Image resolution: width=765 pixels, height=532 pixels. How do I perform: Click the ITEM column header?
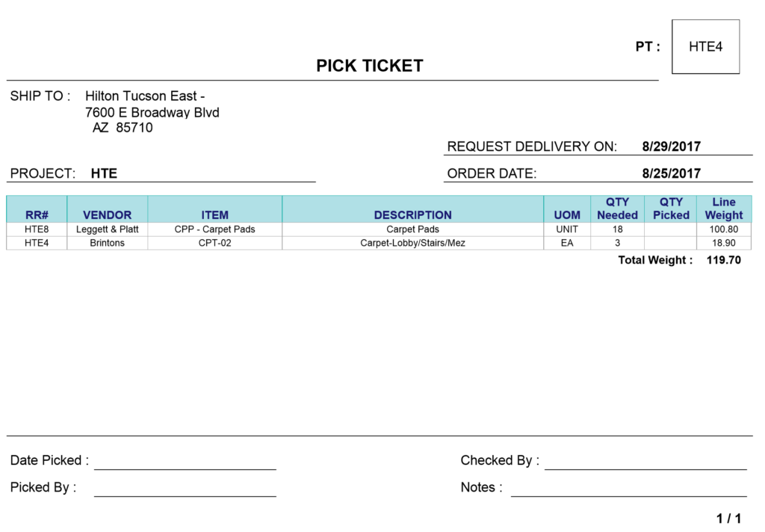[214, 209]
